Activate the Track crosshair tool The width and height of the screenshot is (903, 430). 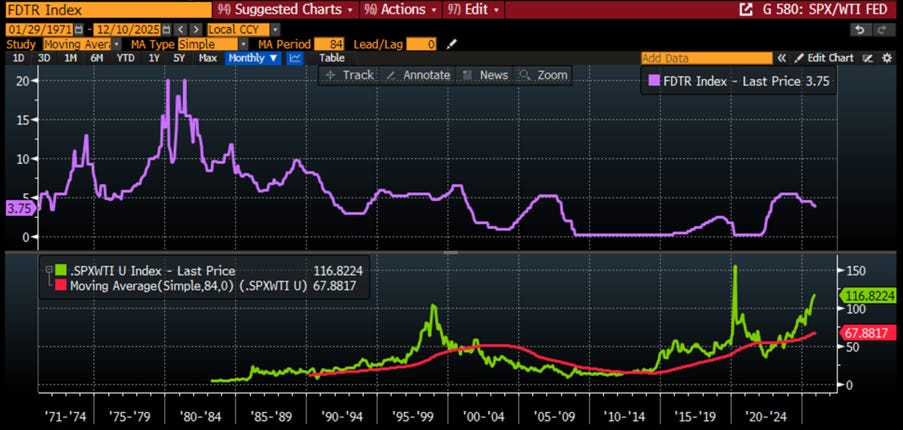point(349,75)
